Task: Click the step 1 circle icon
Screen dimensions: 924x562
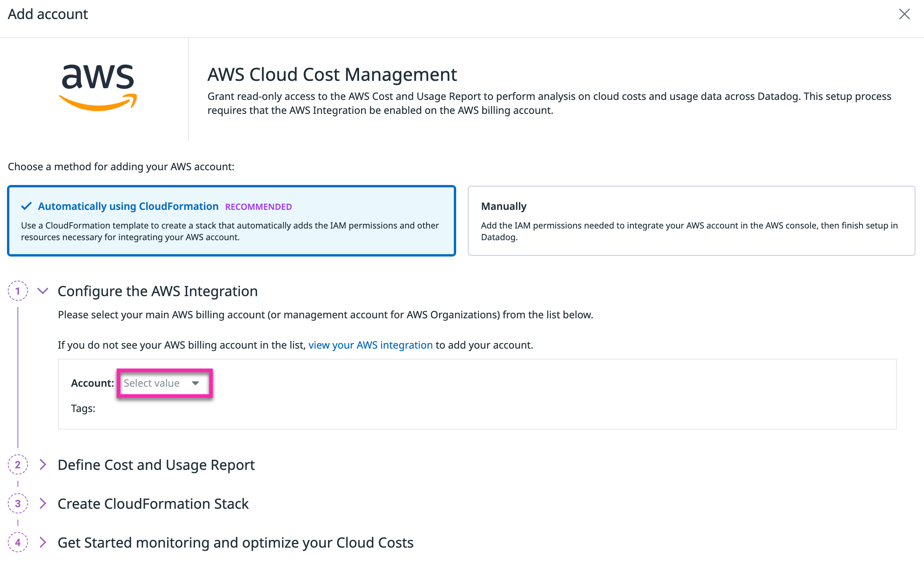Action: [17, 291]
